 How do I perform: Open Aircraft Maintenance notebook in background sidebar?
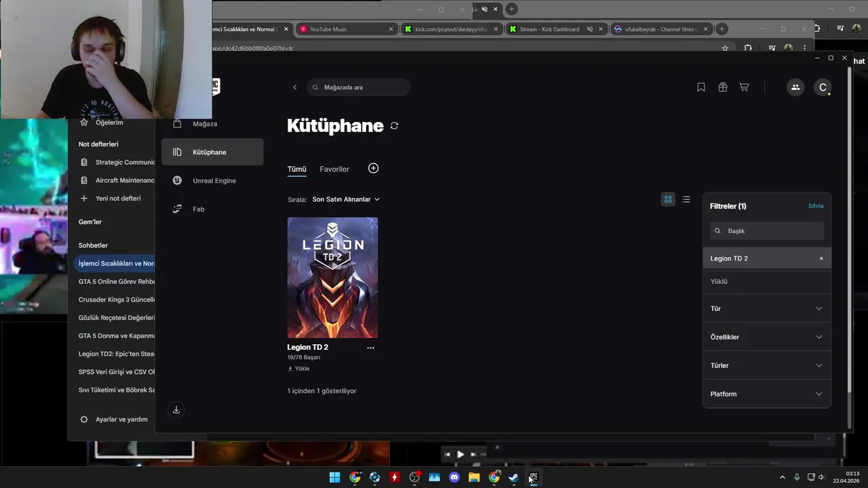point(117,180)
